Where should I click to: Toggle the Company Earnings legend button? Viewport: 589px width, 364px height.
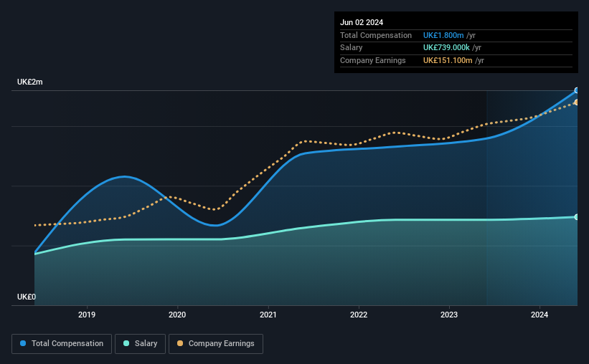click(216, 344)
